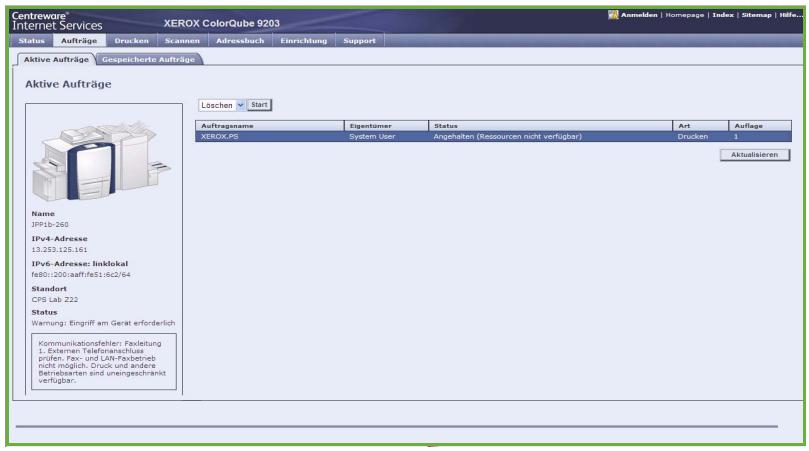Select the Aktive Aufträge sub-tab
Viewport: 809px width, 451px height.
(x=56, y=59)
